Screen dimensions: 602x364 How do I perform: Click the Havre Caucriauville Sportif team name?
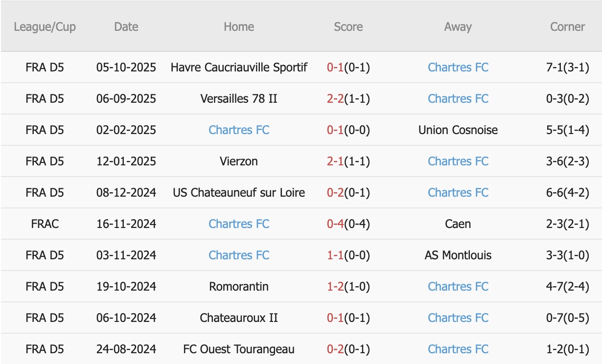tap(239, 68)
